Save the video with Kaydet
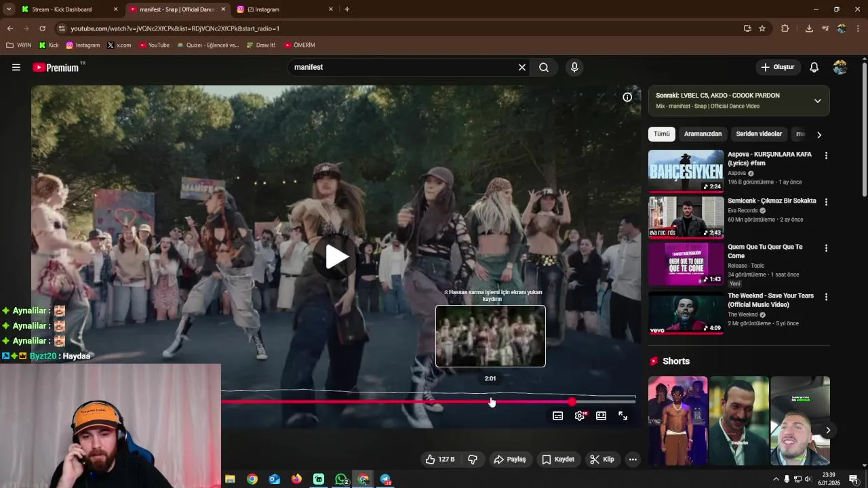 tap(558, 460)
